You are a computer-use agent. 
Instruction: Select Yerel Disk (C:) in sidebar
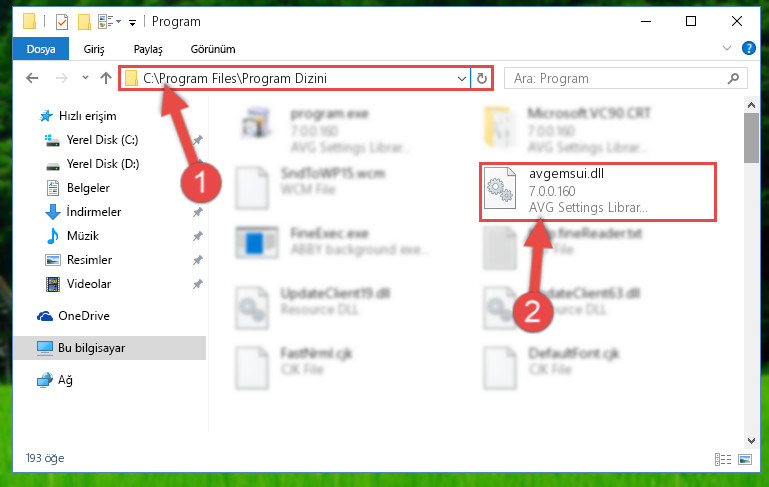tap(103, 140)
